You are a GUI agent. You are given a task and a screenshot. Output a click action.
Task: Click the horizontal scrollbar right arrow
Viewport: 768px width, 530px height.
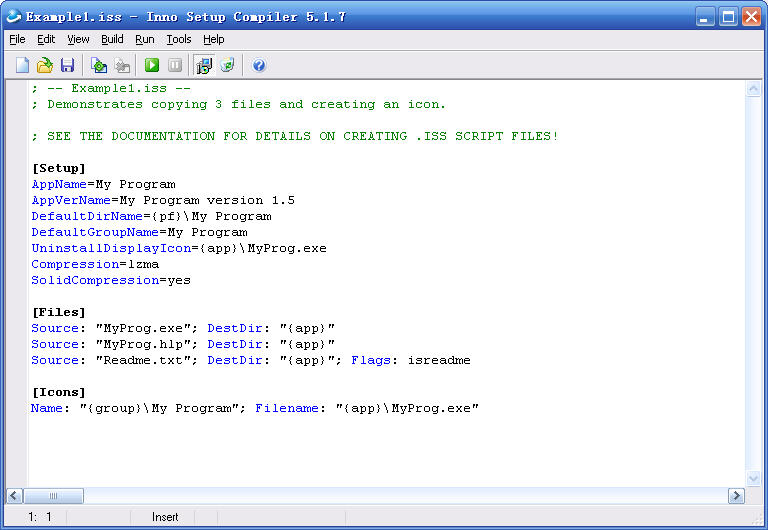pyautogui.click(x=736, y=496)
